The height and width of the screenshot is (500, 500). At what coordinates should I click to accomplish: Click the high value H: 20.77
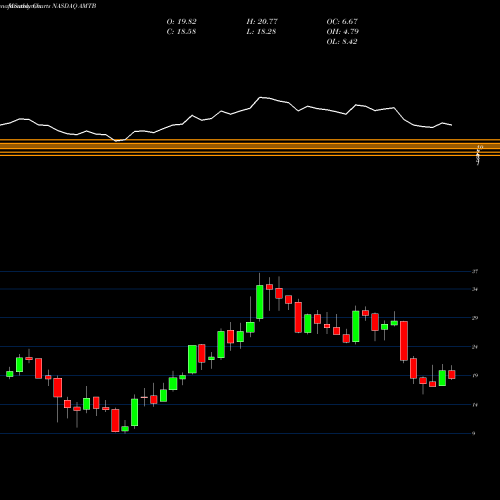pyautogui.click(x=262, y=22)
